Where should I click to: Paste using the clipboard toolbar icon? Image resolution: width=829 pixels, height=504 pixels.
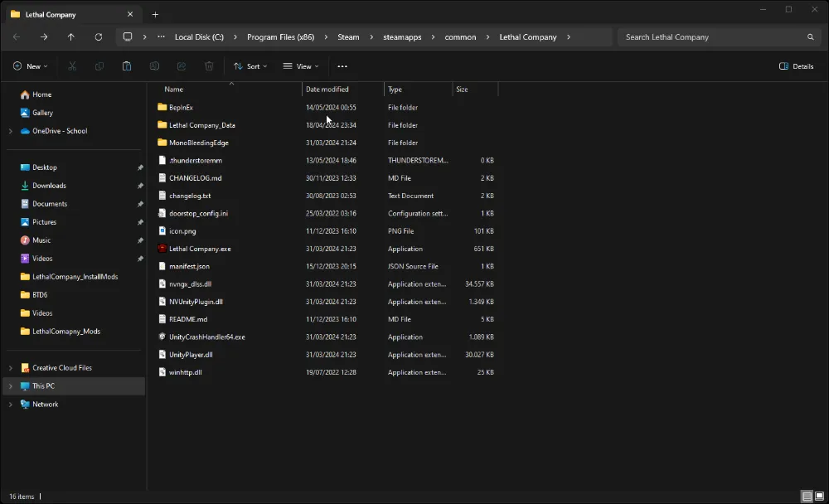127,66
